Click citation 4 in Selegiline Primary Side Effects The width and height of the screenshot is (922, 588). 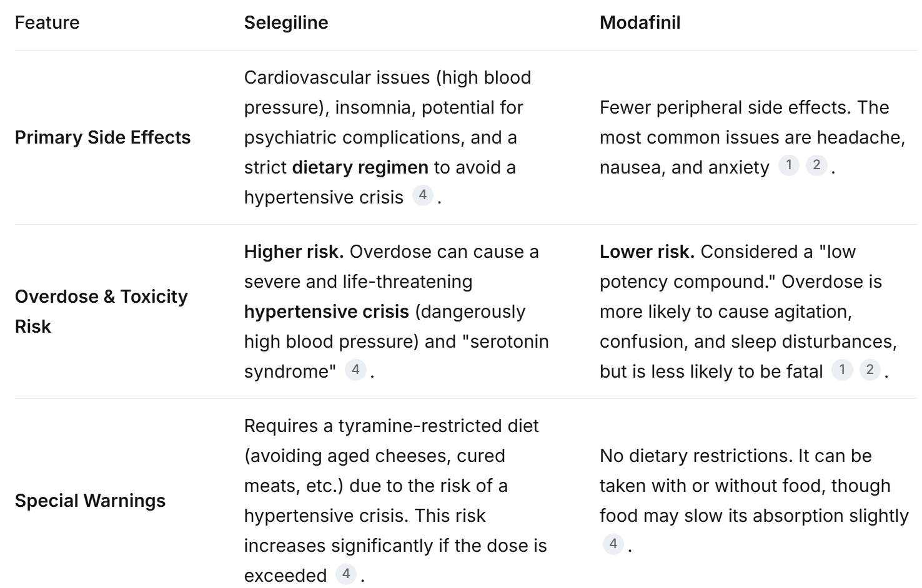point(423,195)
